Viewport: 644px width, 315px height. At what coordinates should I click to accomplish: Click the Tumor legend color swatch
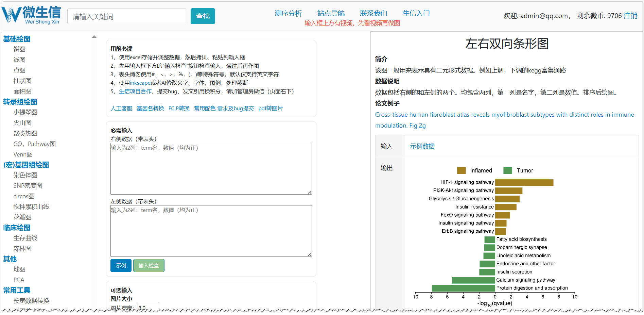click(x=508, y=170)
